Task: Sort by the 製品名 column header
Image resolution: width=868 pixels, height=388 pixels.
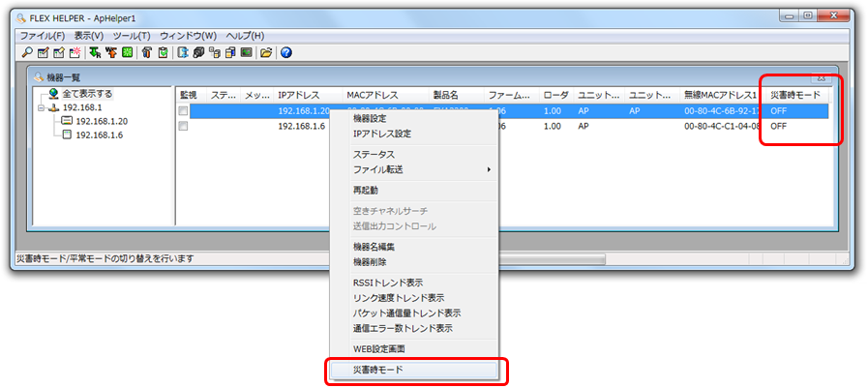Action: coord(456,95)
